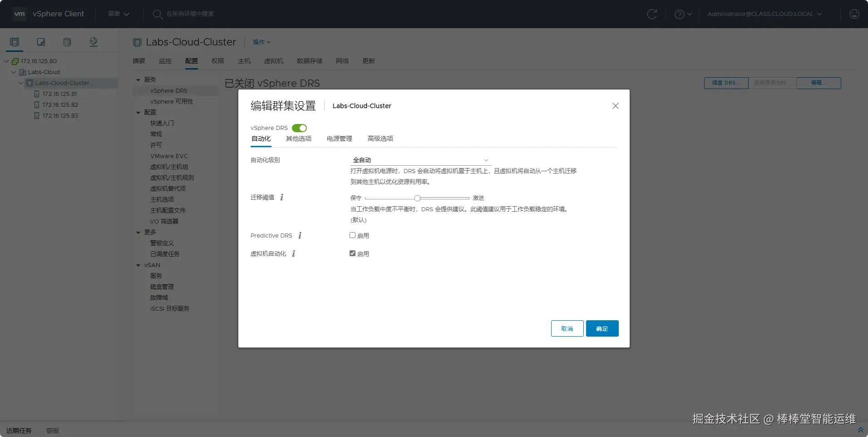The image size is (868, 437).
Task: Toggle the vSphere DRS switch
Action: pyautogui.click(x=299, y=128)
